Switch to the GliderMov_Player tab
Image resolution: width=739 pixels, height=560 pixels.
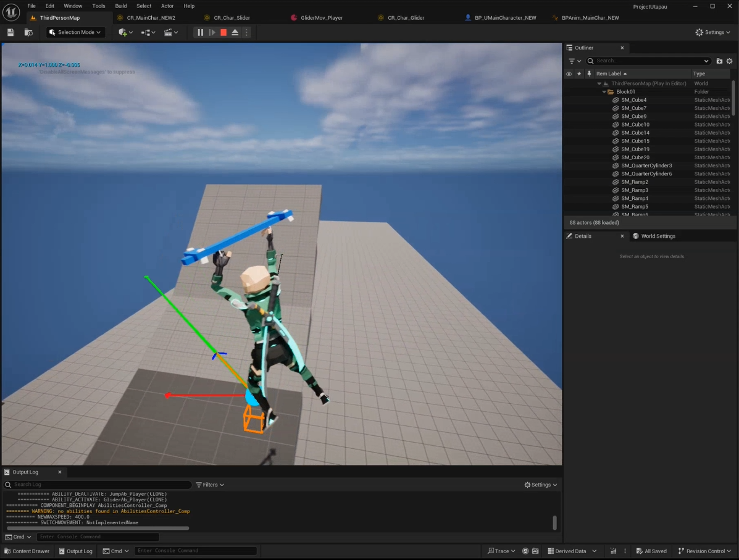[321, 18]
